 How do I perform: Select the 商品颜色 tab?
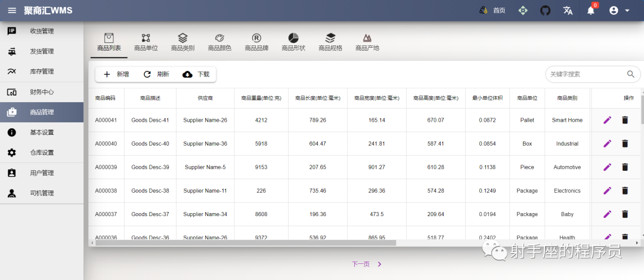tap(219, 43)
